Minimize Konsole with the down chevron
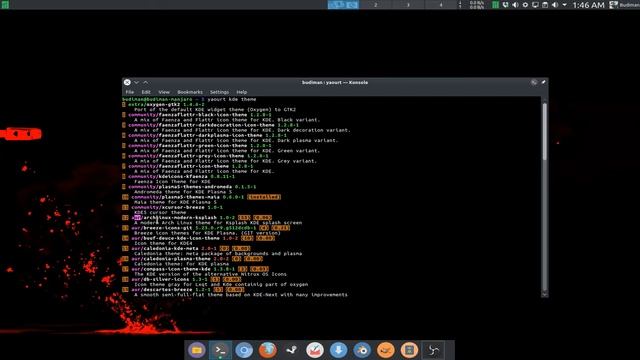Viewport: 640px width, 360px height. tap(136, 82)
